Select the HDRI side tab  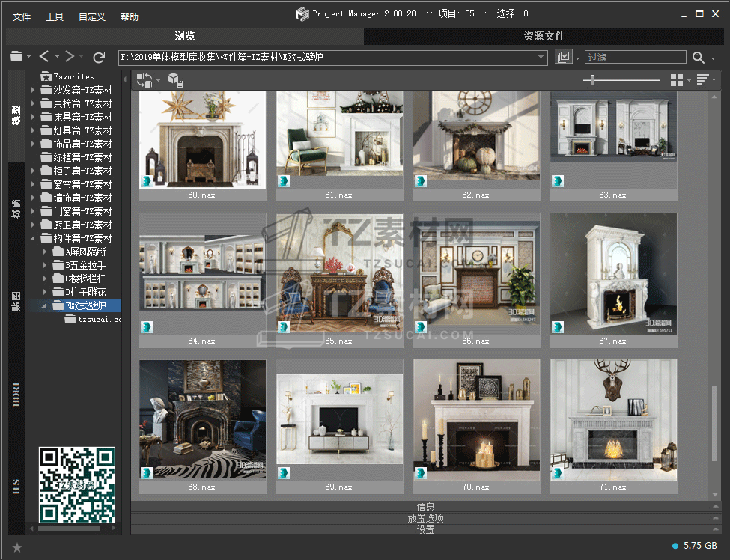coord(16,392)
